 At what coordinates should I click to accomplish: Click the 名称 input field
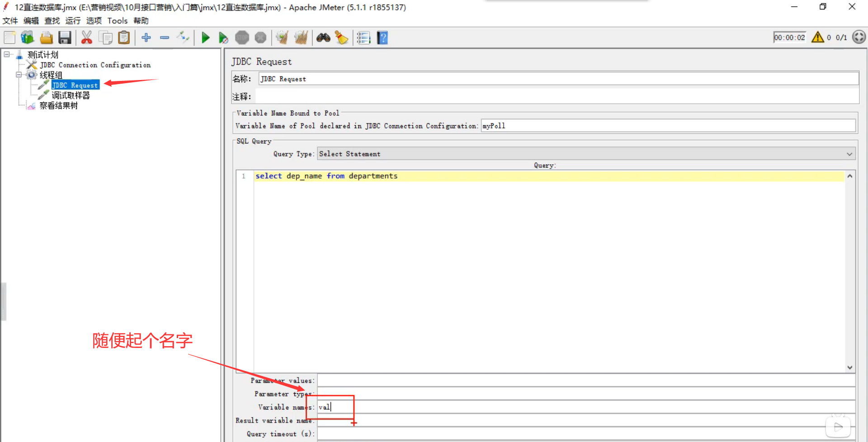pyautogui.click(x=559, y=79)
